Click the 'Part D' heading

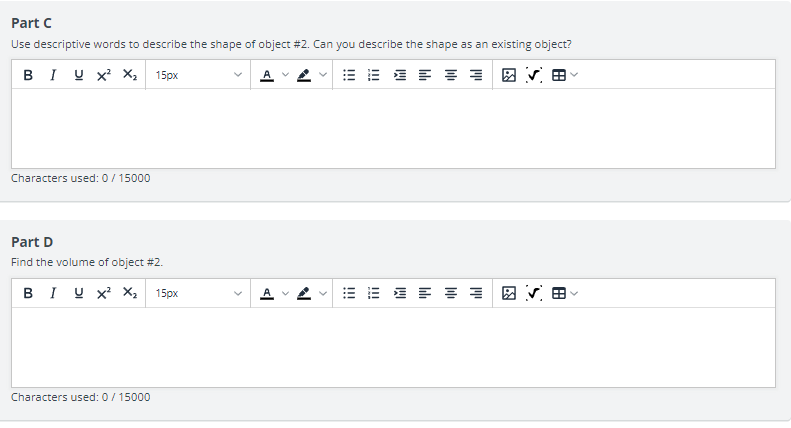32,242
